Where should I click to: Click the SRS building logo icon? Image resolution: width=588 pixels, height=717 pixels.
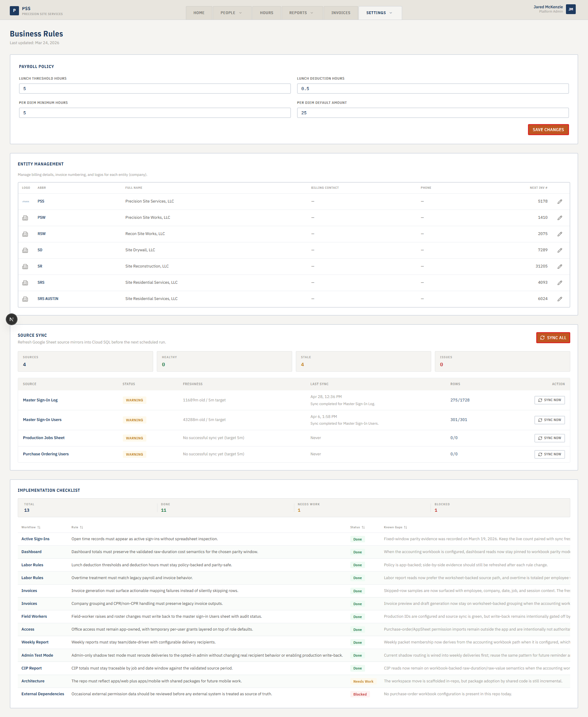coord(25,283)
